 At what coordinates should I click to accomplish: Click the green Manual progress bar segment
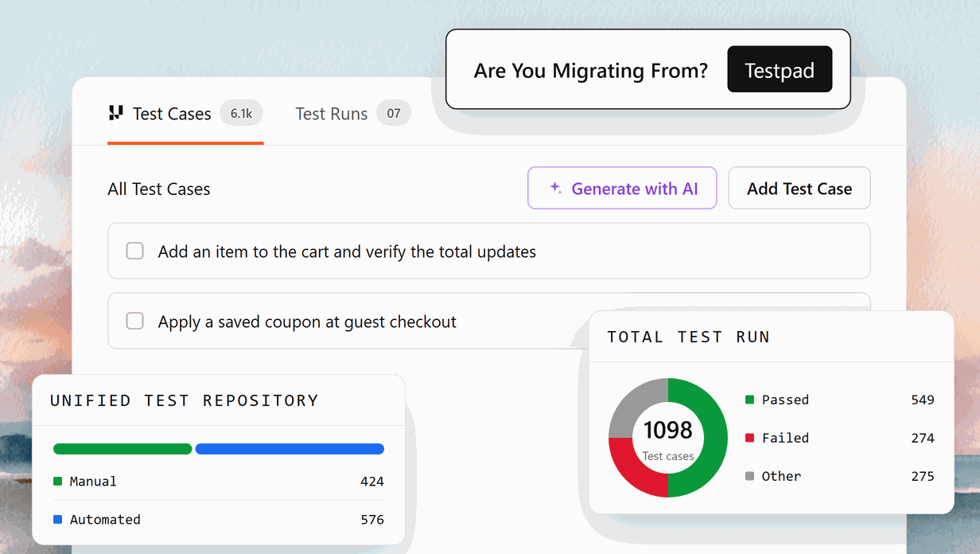point(122,449)
